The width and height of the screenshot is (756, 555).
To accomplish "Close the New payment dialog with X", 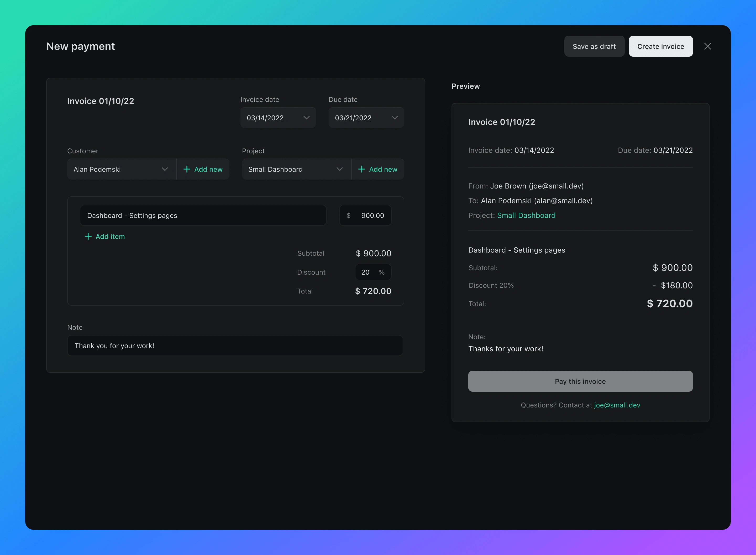I will click(x=707, y=46).
